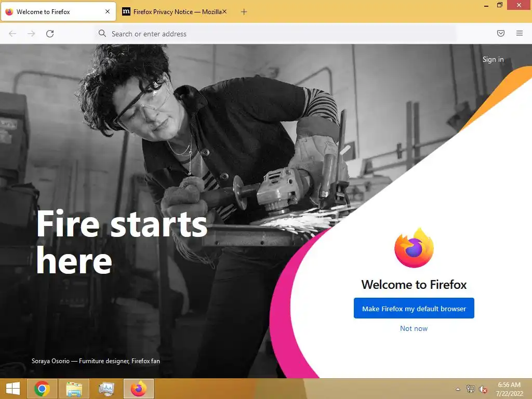The width and height of the screenshot is (532, 399).
Task: Close the Welcome to Firefox tab
Action: (x=108, y=11)
